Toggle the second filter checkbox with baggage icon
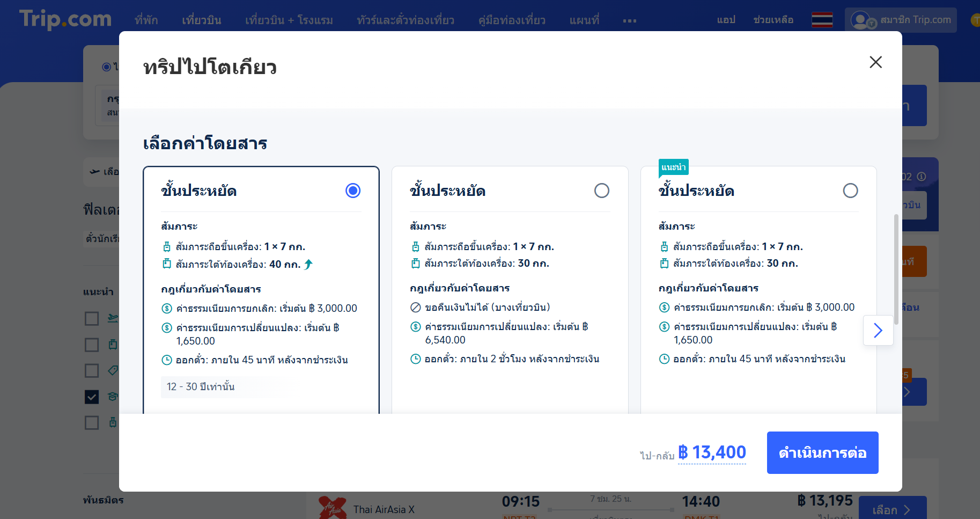This screenshot has height=519, width=980. 92,345
